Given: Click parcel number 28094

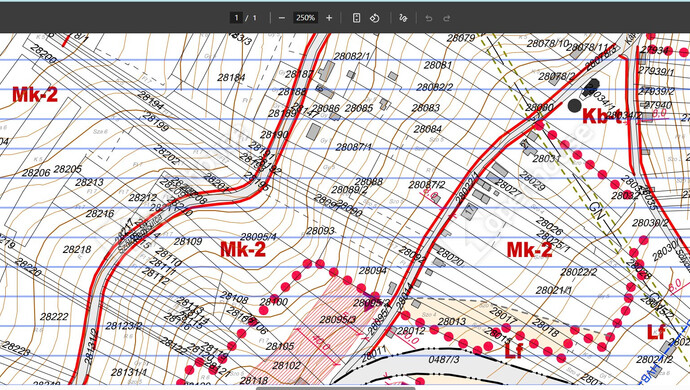Looking at the screenshot, I should tap(373, 271).
